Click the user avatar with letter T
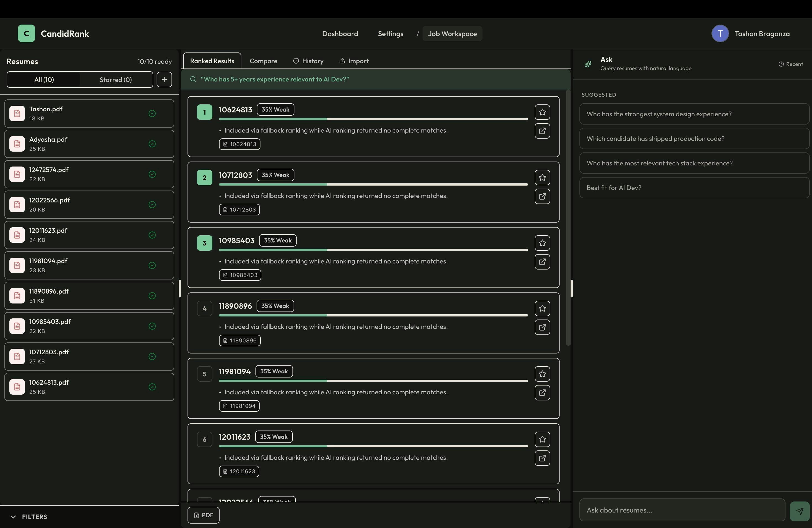Screen dimensions: 812x528 [720, 33]
